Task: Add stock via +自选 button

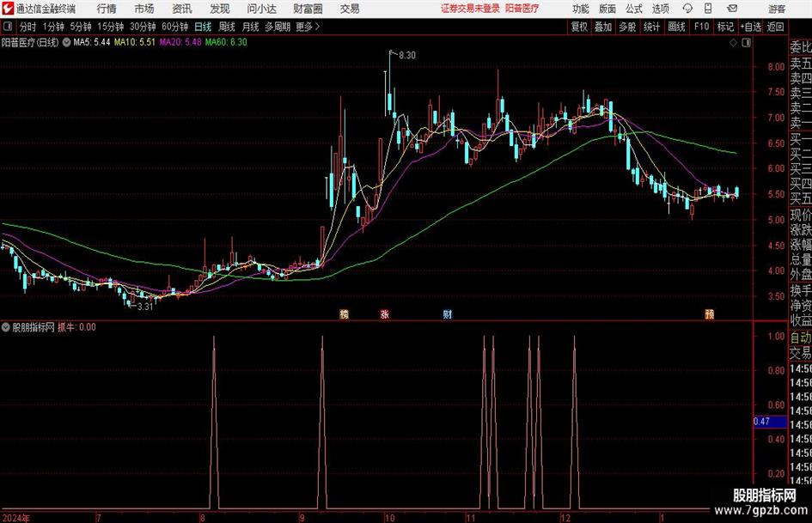Action: pos(750,27)
